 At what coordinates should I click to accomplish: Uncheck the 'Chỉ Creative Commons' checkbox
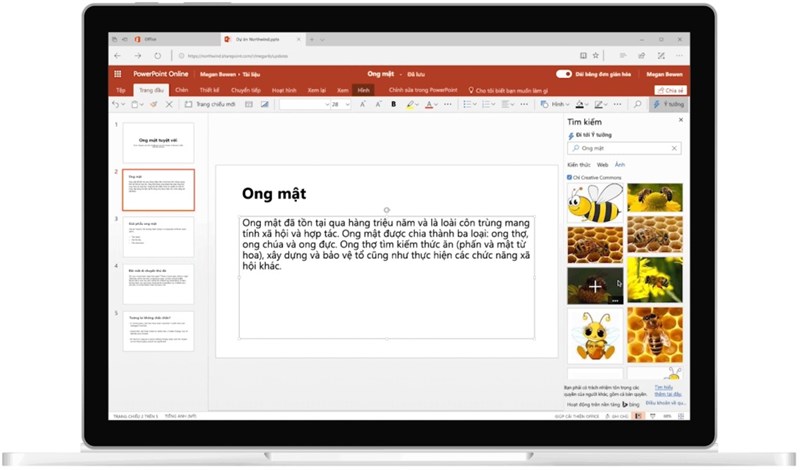[x=570, y=177]
